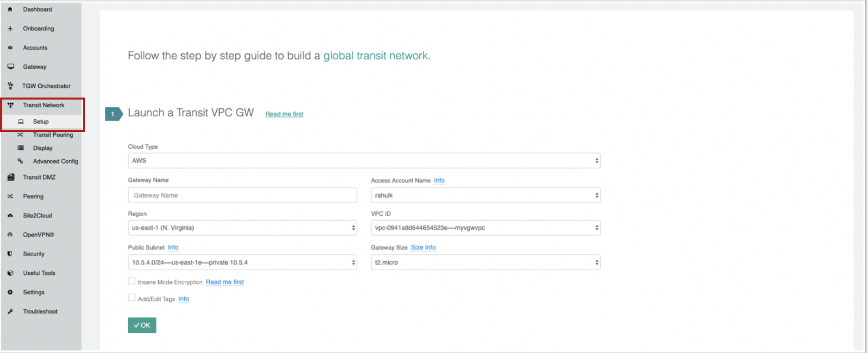Expand the Gateway Size dropdown
This screenshot has width=868, height=353.
pyautogui.click(x=485, y=263)
